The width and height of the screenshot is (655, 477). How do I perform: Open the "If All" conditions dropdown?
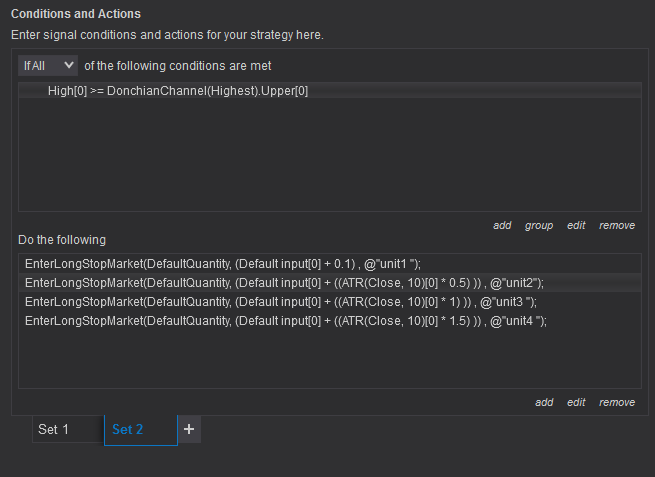coord(48,65)
